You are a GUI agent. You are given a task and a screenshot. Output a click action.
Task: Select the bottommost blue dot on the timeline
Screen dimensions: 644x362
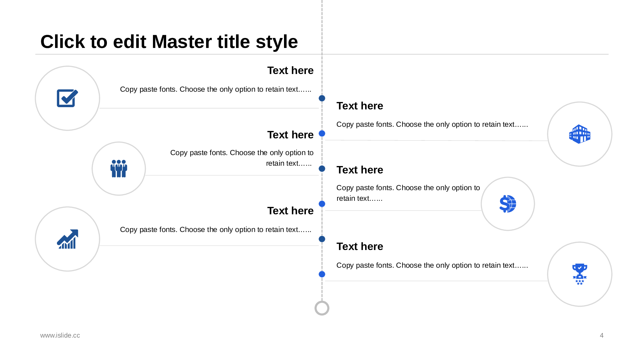click(x=322, y=274)
